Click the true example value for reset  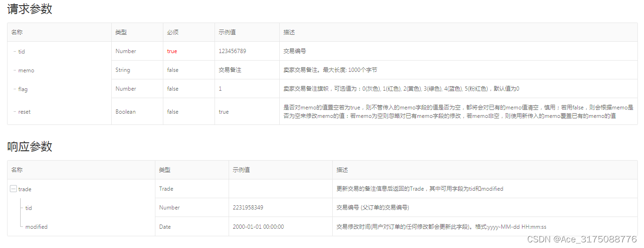click(224, 112)
